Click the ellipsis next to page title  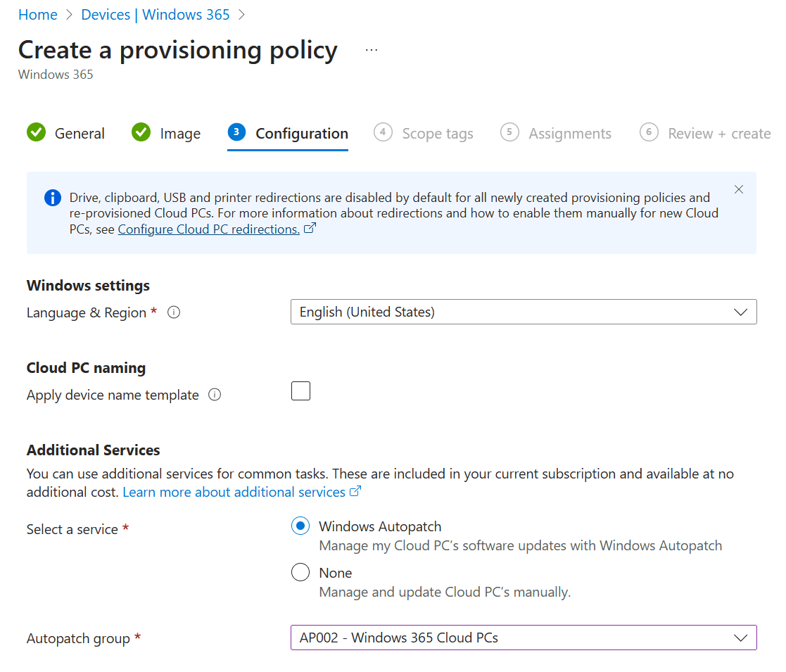coord(372,50)
